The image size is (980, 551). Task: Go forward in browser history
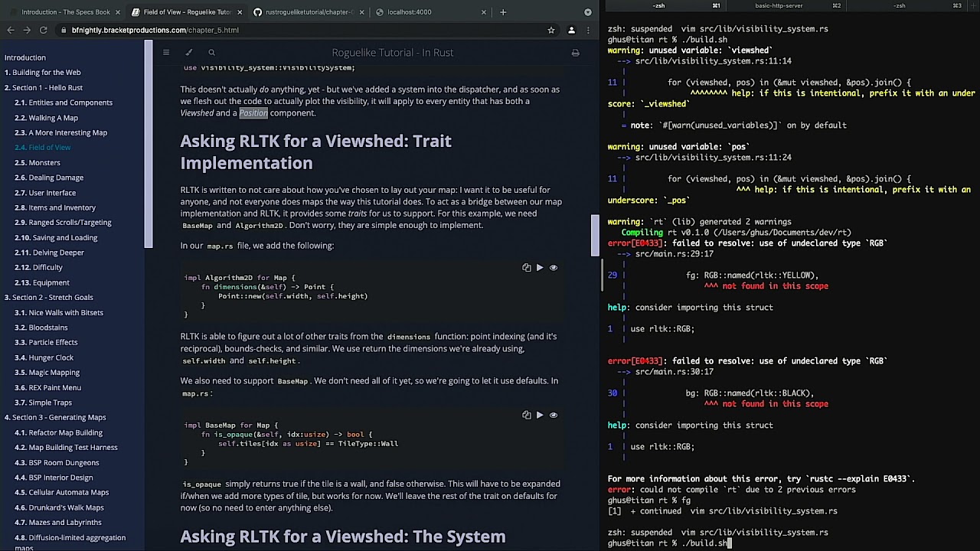tap(27, 30)
